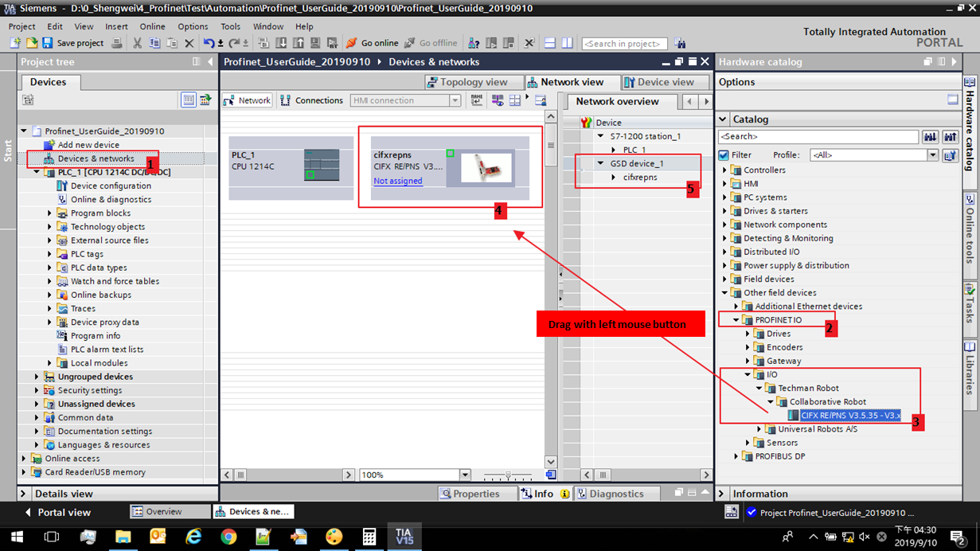Toggle the Network mode button
980x551 pixels.
click(x=248, y=100)
